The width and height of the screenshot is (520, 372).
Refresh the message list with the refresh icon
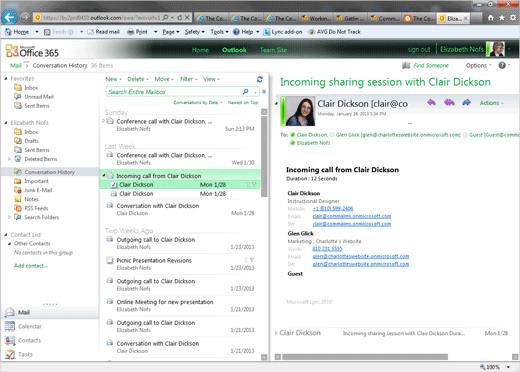click(260, 79)
